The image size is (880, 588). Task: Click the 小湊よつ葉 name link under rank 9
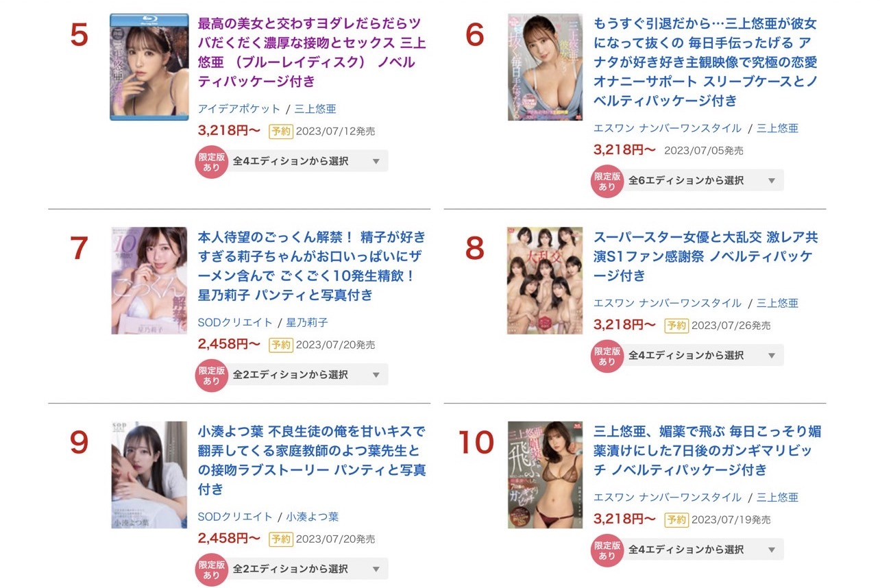point(313,517)
